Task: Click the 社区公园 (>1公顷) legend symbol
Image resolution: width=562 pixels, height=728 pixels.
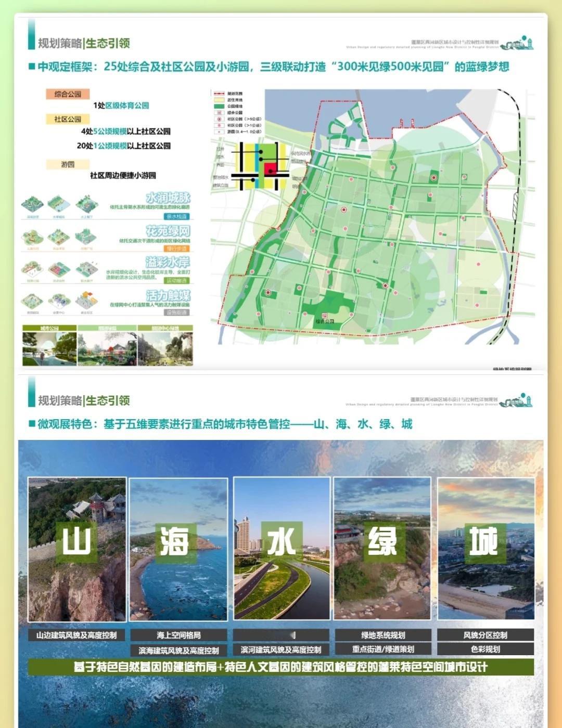Action: [x=219, y=125]
